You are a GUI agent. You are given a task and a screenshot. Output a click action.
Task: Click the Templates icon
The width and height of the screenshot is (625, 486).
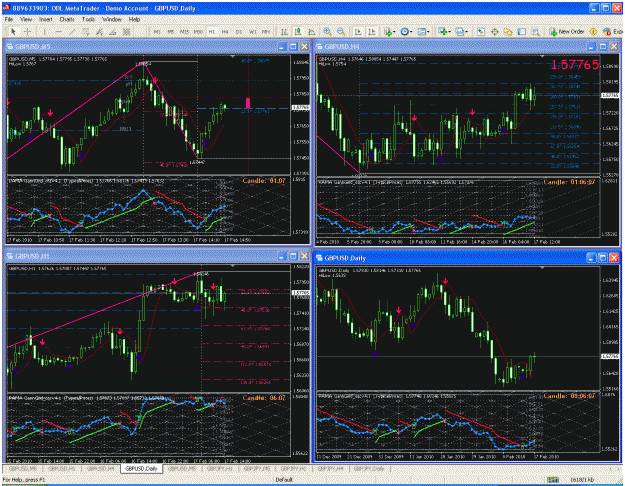(421, 31)
